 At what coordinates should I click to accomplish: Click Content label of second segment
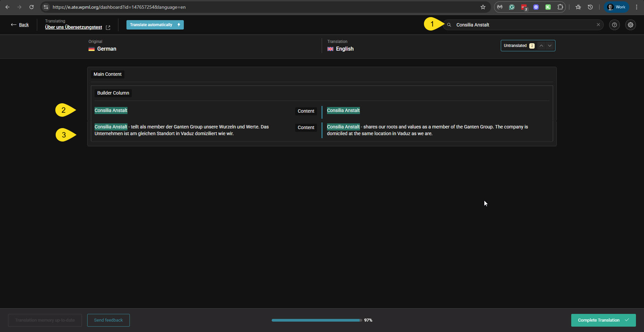tap(306, 127)
